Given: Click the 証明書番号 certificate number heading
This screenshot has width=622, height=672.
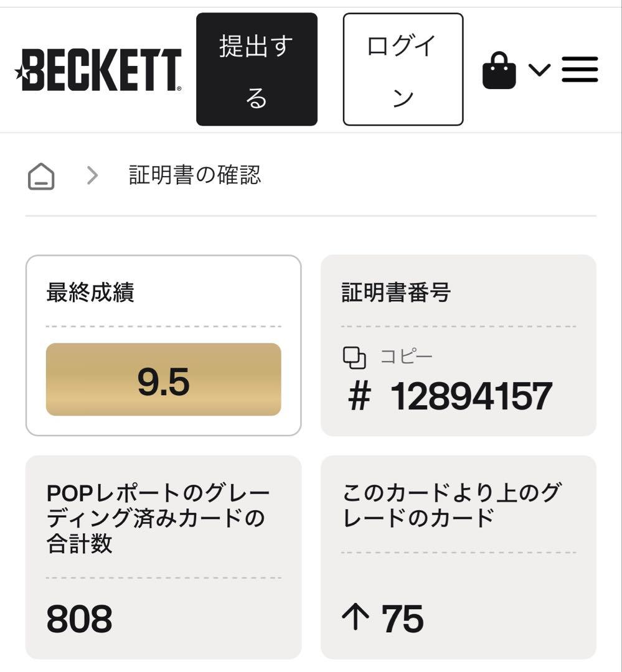Looking at the screenshot, I should click(x=396, y=292).
